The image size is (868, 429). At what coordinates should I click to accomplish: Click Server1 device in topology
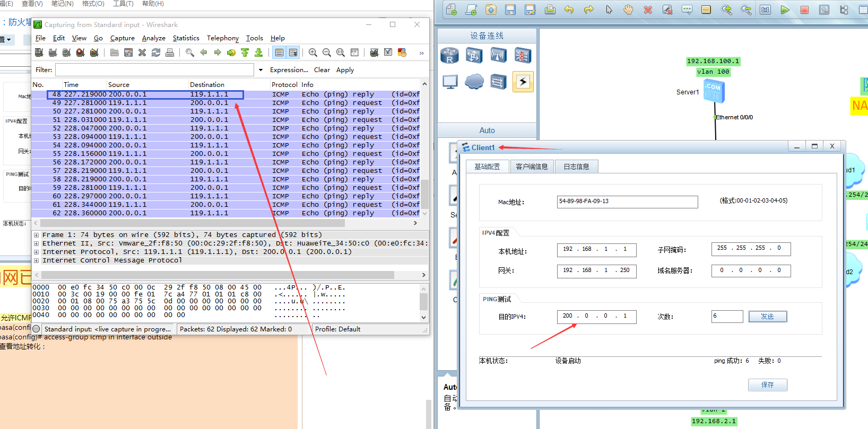(714, 91)
